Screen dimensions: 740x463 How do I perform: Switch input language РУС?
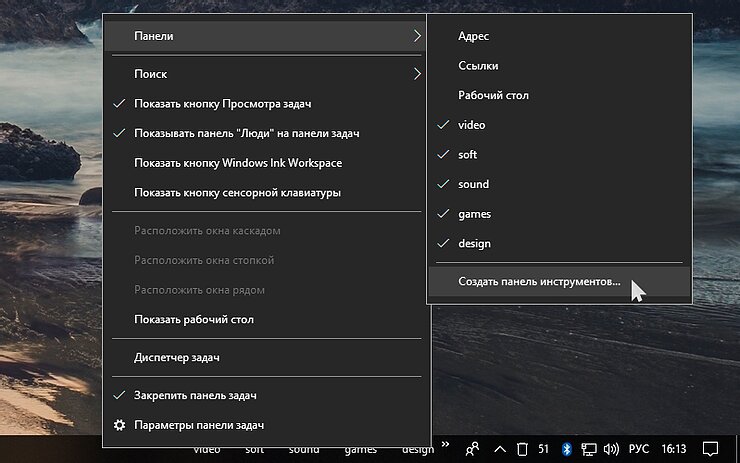tap(639, 449)
